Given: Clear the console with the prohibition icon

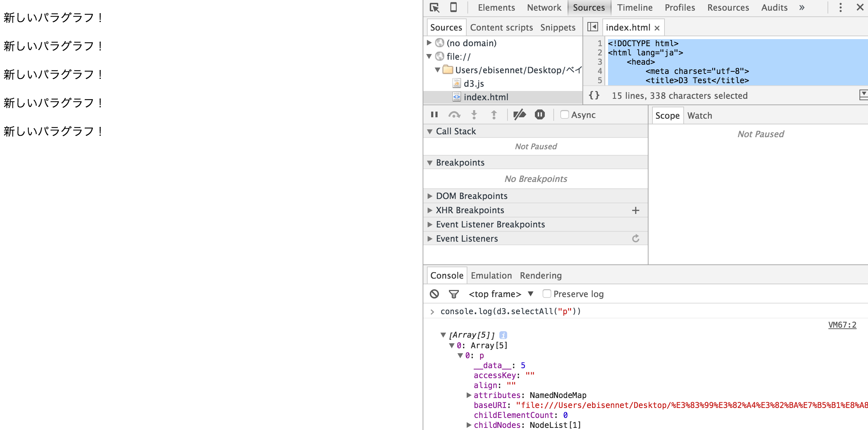Looking at the screenshot, I should click(x=434, y=294).
